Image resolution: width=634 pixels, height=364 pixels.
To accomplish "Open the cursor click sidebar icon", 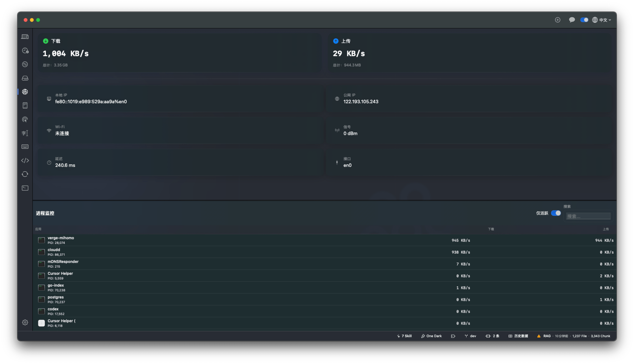I will click(x=25, y=119).
